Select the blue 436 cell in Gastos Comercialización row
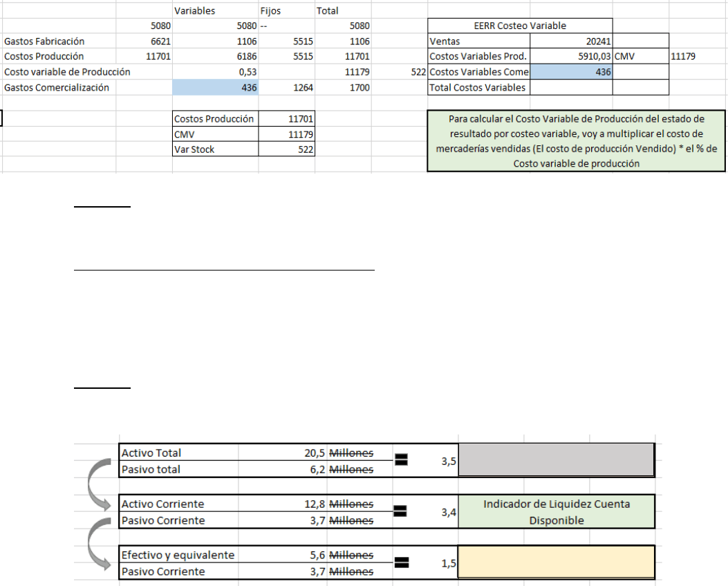The image size is (728, 586). click(x=214, y=87)
